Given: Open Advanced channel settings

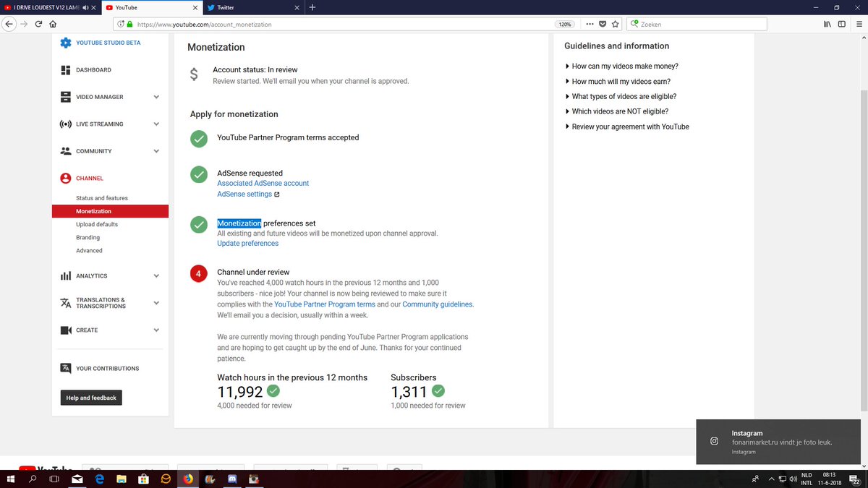Looking at the screenshot, I should pos(89,250).
